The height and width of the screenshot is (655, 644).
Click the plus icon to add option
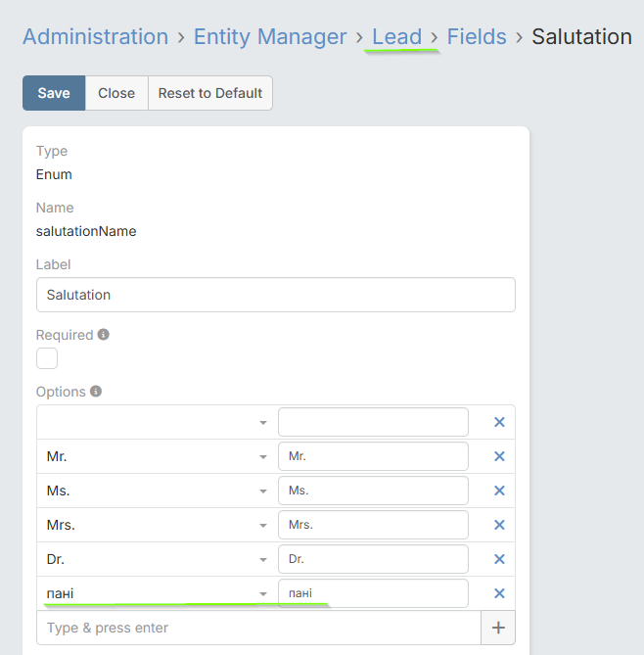pos(498,628)
